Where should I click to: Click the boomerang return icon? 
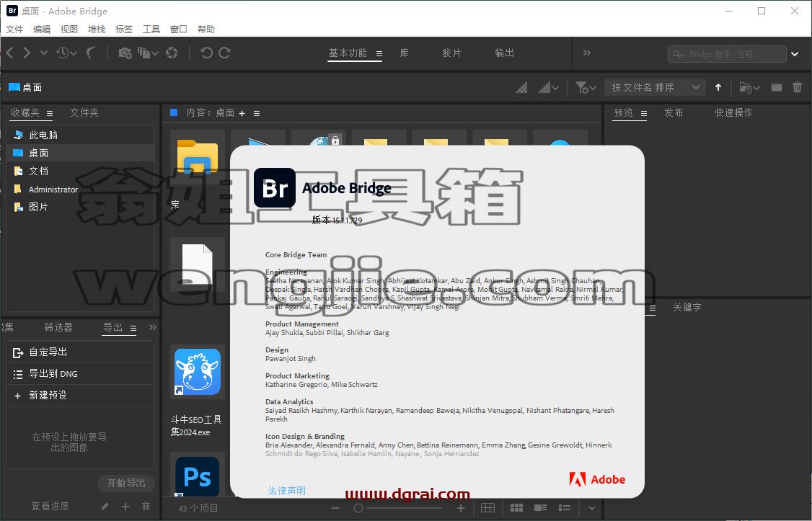[91, 53]
